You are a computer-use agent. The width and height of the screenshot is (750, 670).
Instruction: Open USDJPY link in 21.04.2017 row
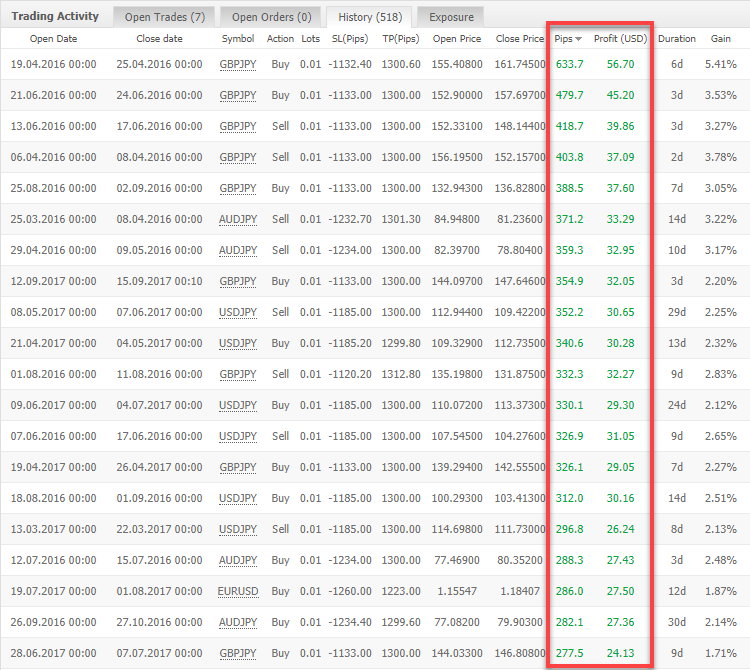click(238, 344)
